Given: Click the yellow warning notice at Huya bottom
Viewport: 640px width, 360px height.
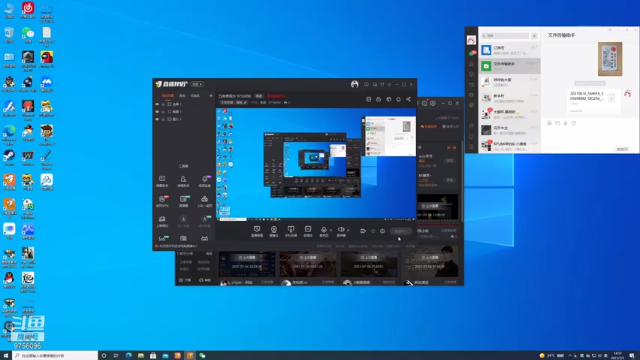Looking at the screenshot, I should [178, 246].
